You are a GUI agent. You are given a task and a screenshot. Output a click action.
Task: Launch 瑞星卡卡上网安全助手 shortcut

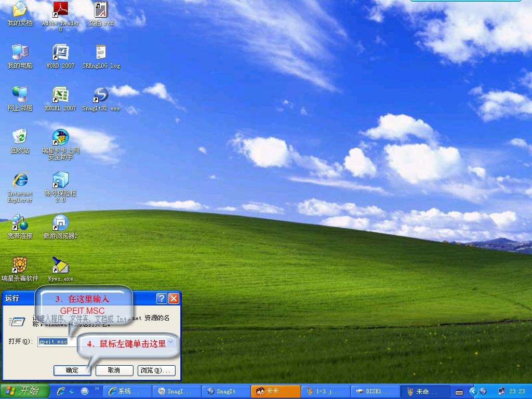60,145
